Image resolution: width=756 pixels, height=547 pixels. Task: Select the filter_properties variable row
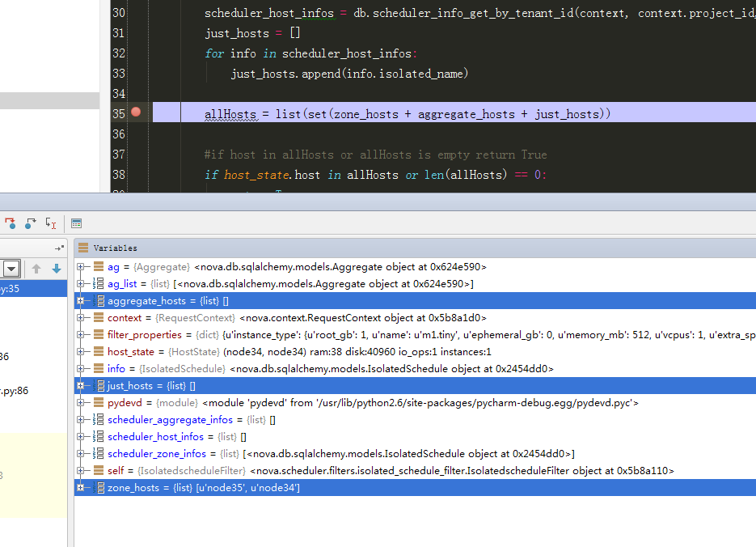415,334
